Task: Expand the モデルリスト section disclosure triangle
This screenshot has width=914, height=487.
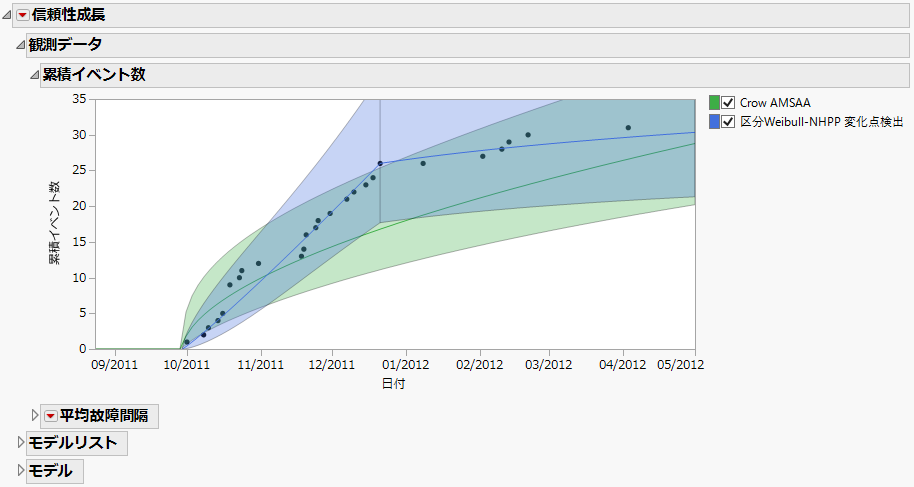Action: [21, 443]
